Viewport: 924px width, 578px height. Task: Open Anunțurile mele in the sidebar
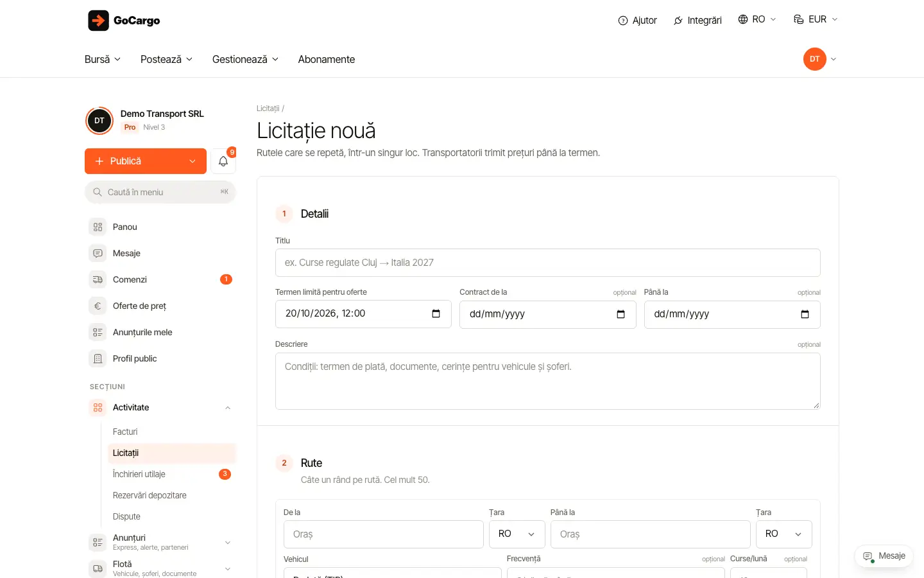click(160, 332)
